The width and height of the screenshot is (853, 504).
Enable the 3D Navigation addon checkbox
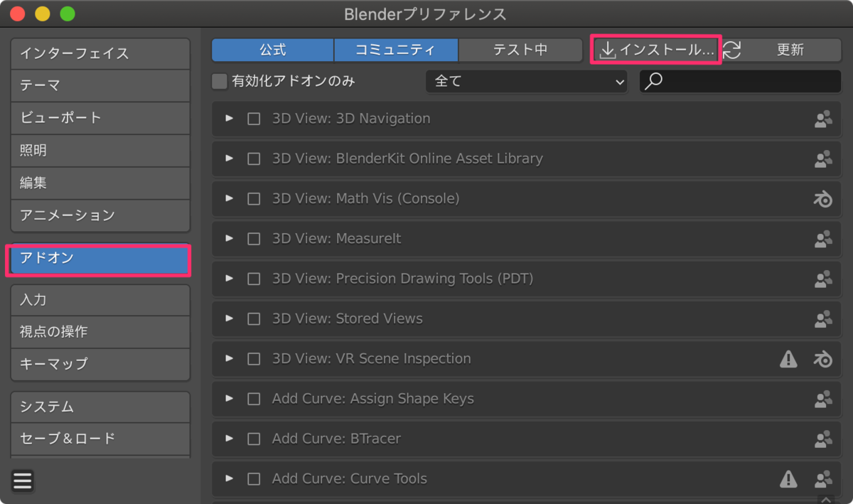click(x=254, y=119)
